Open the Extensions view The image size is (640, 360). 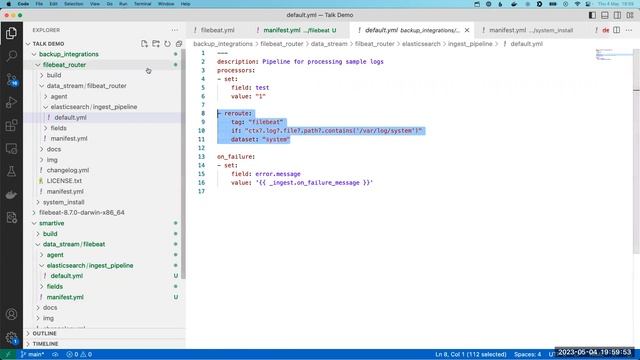[11, 125]
